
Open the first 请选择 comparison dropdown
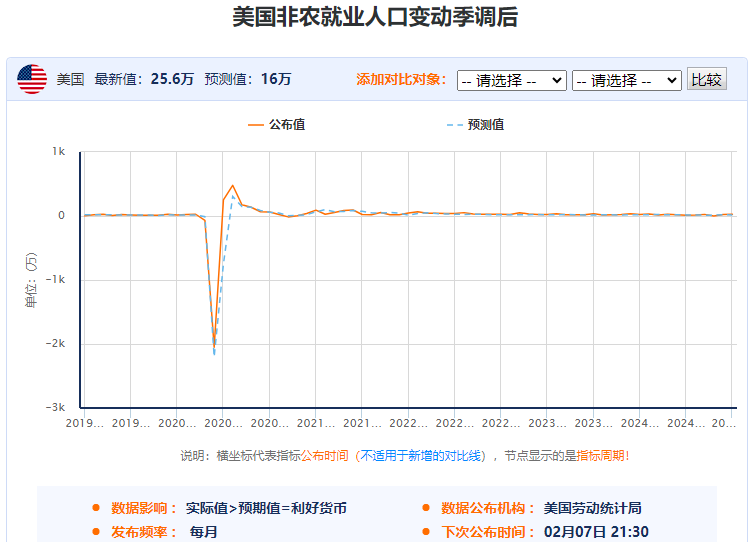511,80
